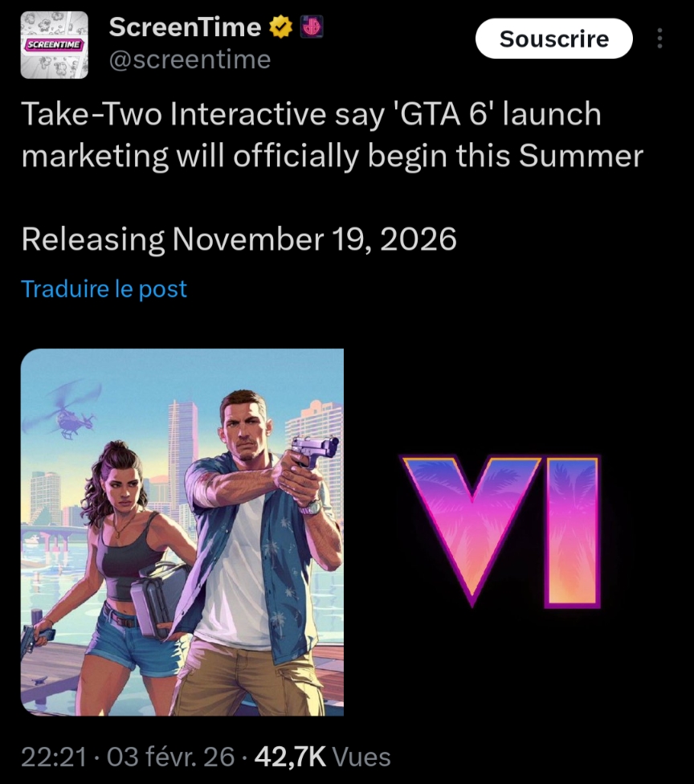
Task: Click the ScreenTime display name
Action: click(185, 27)
